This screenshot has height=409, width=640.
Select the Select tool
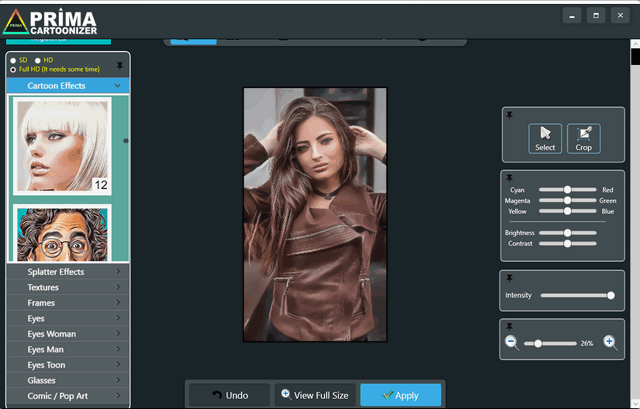coord(545,138)
